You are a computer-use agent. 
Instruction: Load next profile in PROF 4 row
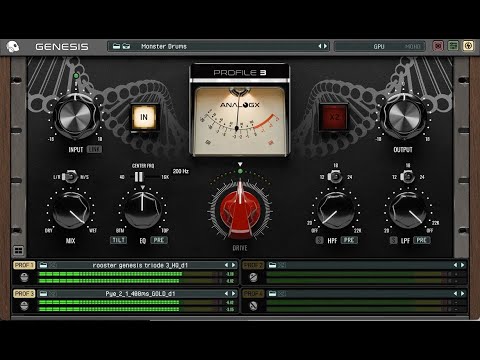coord(462,294)
